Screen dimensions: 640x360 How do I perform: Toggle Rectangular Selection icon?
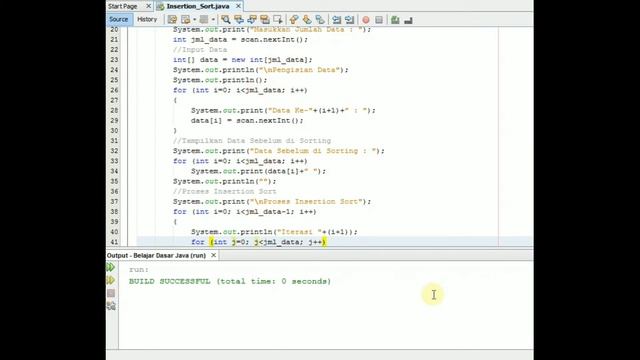[278, 20]
